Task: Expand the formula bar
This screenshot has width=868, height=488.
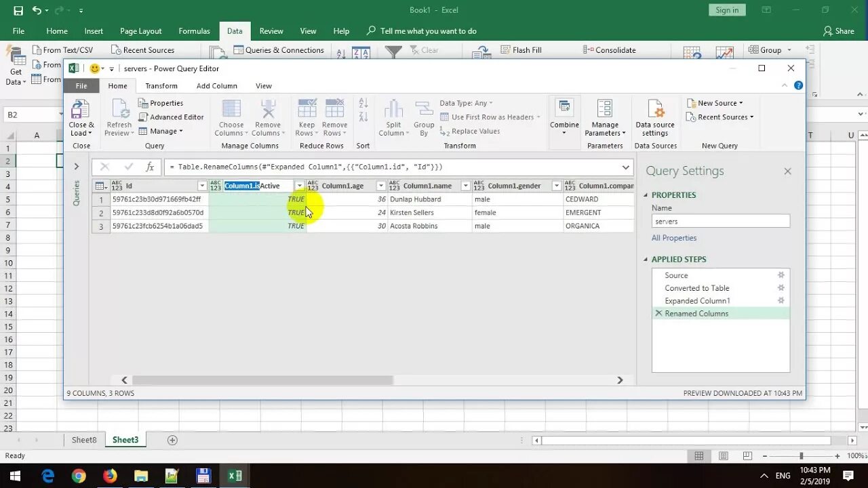Action: click(625, 167)
